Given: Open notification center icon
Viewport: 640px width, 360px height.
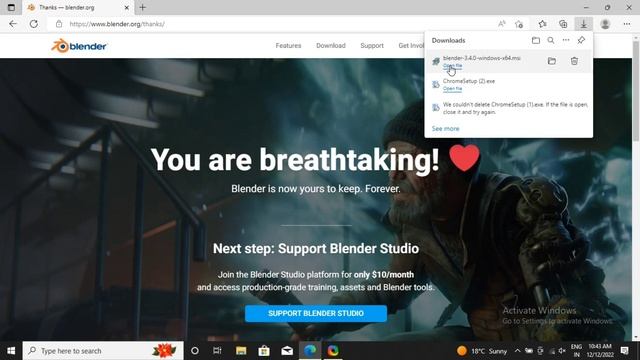Looking at the screenshot, I should [624, 351].
